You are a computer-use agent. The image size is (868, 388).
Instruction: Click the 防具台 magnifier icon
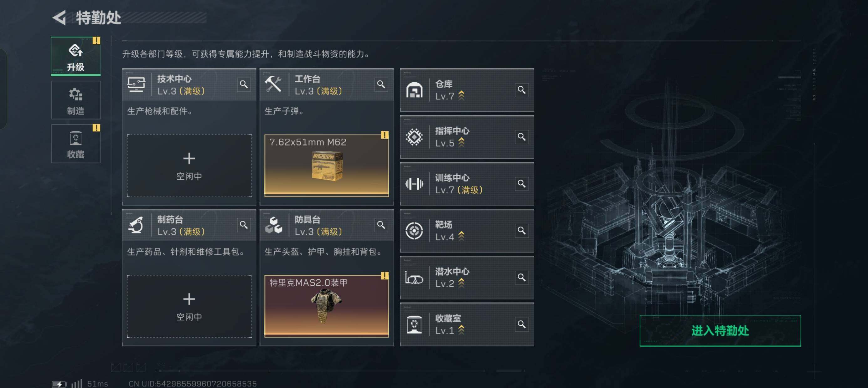tap(381, 225)
